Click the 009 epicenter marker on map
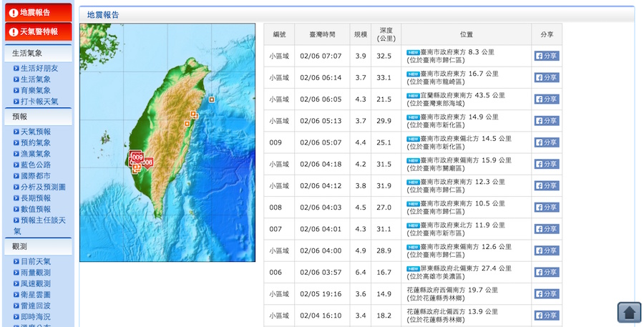This screenshot has width=644, height=327. click(x=137, y=157)
